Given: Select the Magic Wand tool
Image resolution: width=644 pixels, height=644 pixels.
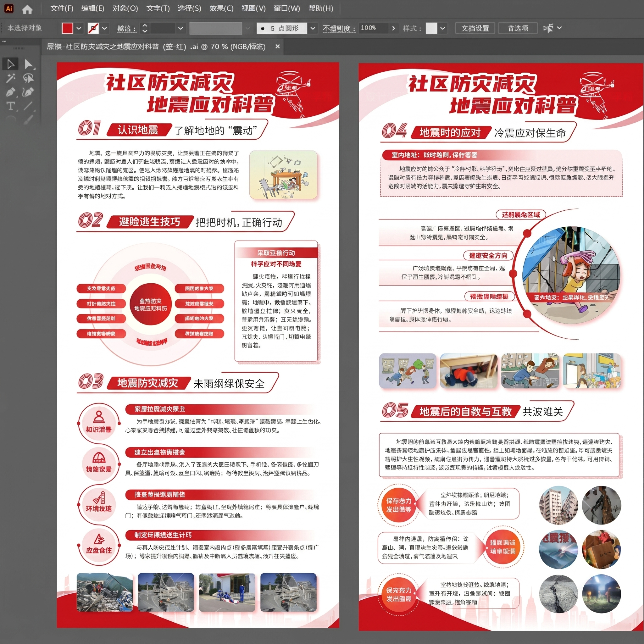Looking at the screenshot, I should [x=10, y=78].
